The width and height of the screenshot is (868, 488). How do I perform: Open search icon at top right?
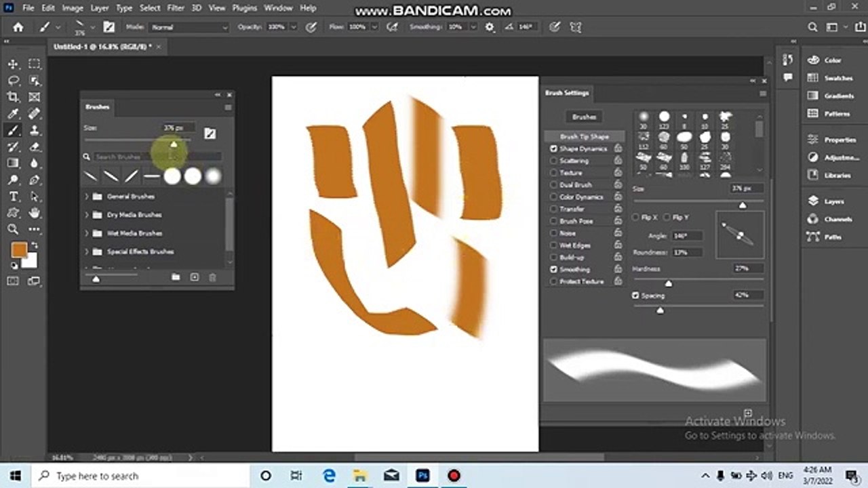click(x=812, y=27)
